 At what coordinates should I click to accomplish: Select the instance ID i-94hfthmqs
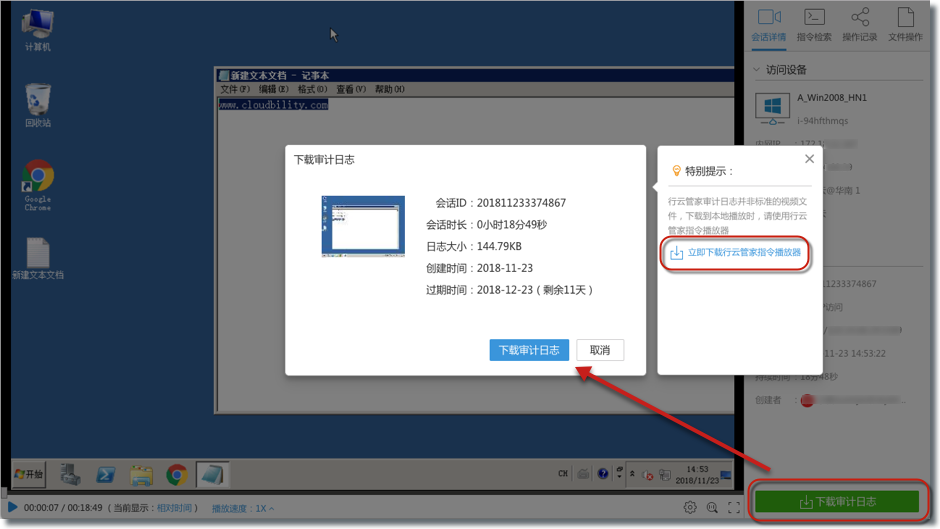[x=822, y=121]
